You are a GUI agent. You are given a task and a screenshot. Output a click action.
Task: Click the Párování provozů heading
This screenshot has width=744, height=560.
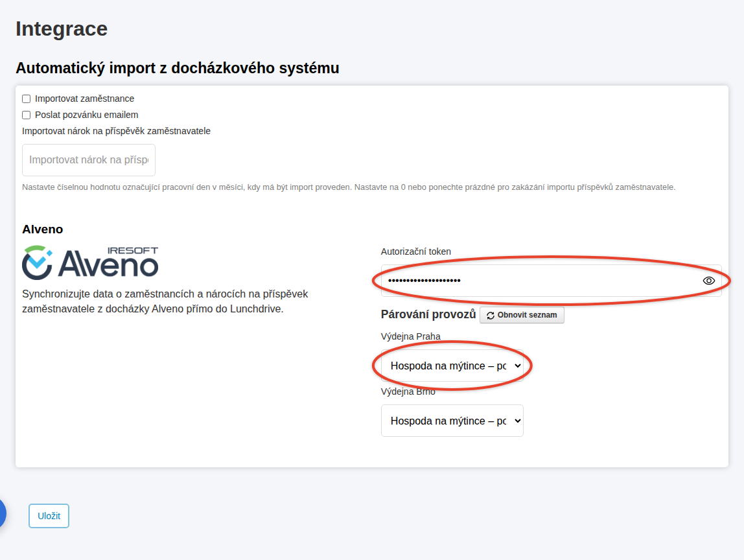pos(428,314)
